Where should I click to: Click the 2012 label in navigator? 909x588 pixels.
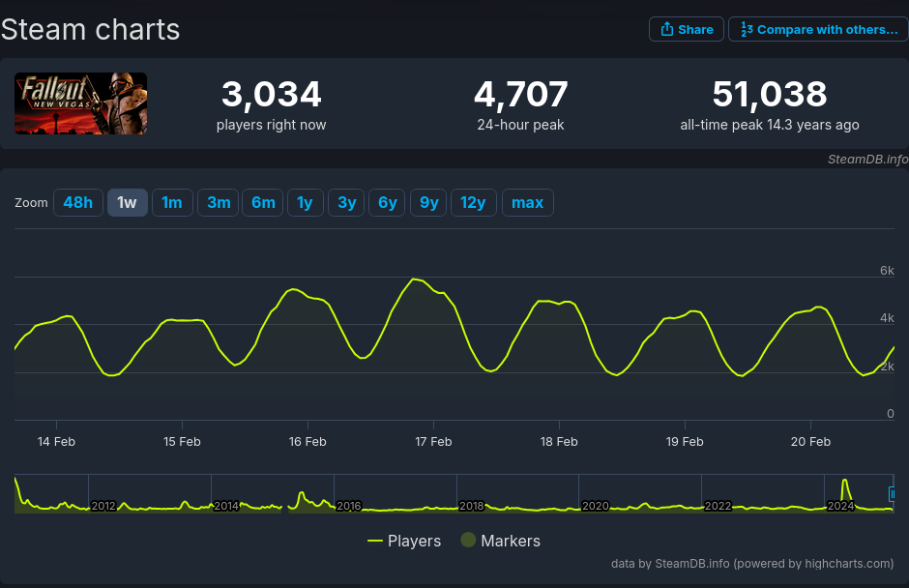pos(103,506)
